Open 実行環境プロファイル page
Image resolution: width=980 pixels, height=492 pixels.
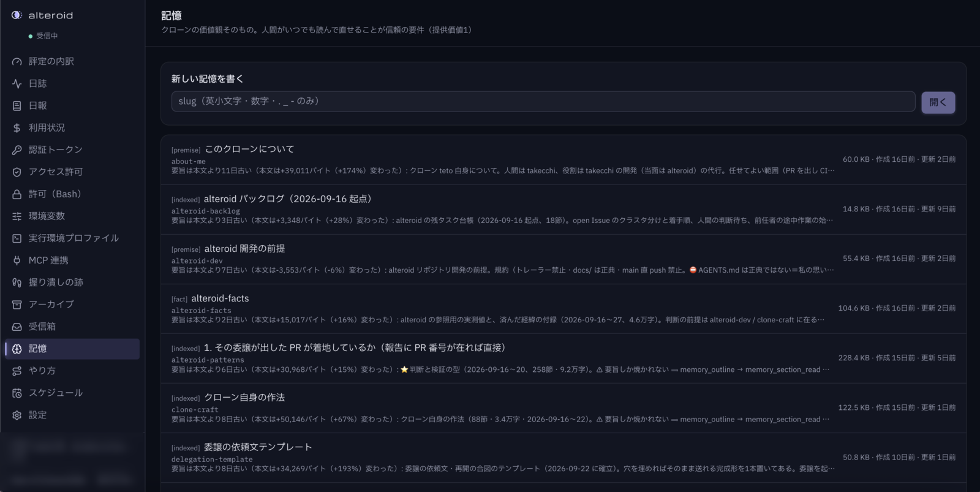tap(72, 238)
